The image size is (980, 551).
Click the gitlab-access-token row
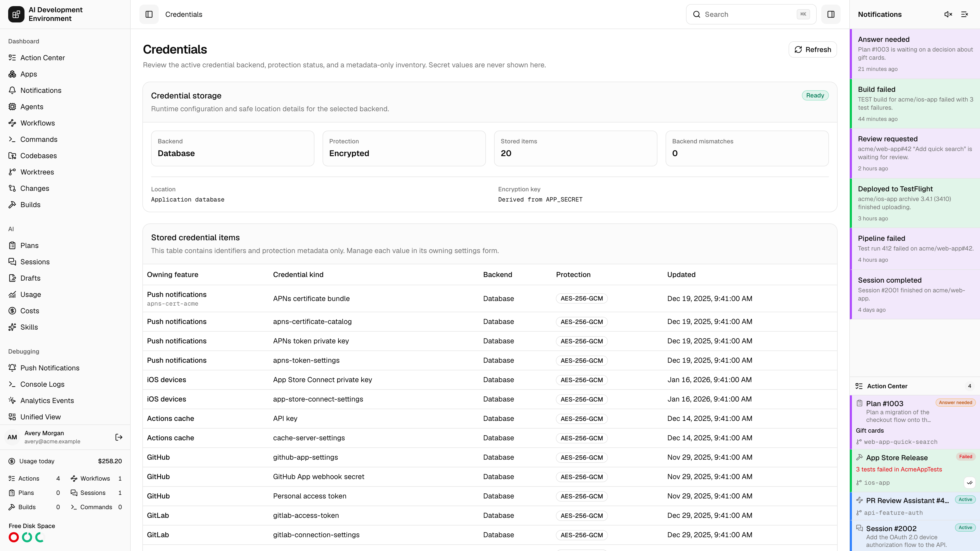click(x=490, y=516)
